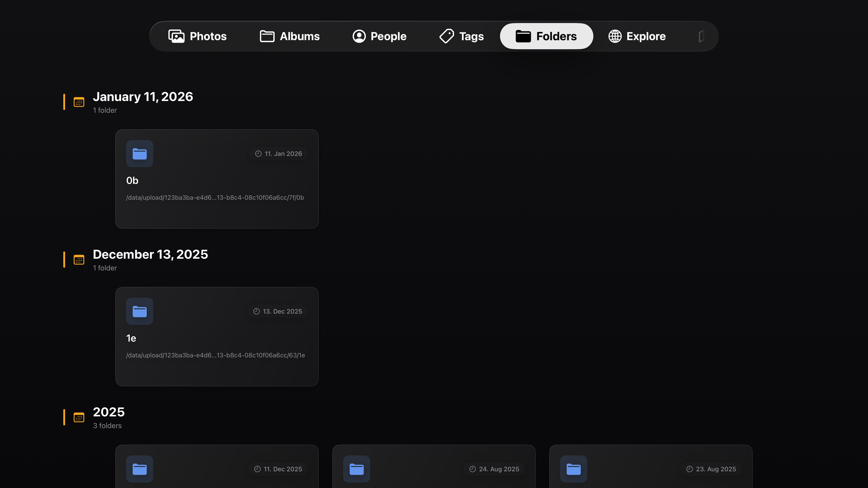Click the folder icon dated 24. Aug 2025
The height and width of the screenshot is (488, 868).
click(356, 469)
